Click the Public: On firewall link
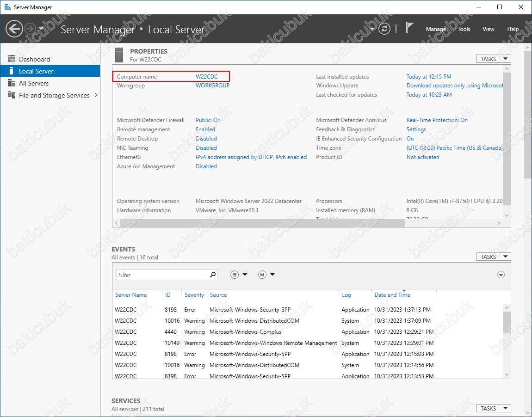This screenshot has width=532, height=417. click(x=208, y=120)
